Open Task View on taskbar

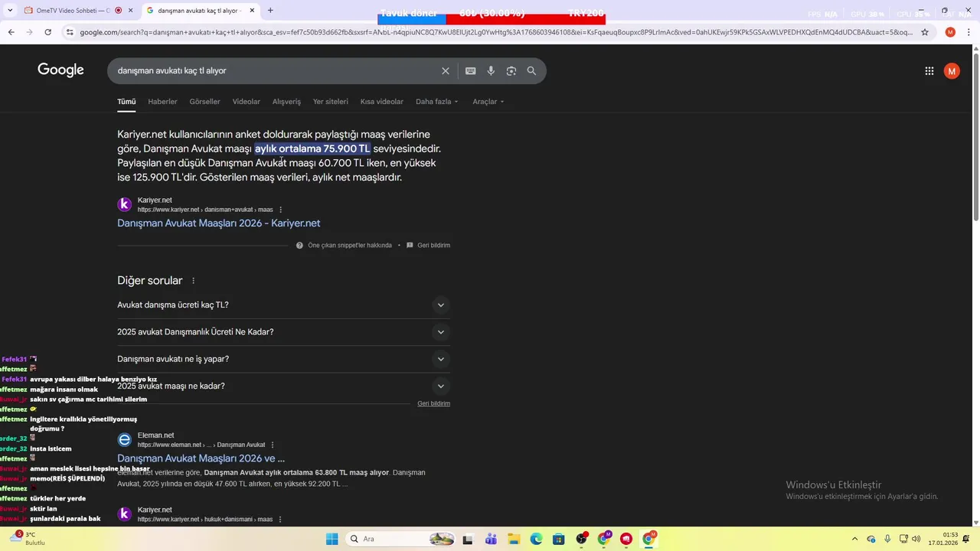tap(468, 539)
